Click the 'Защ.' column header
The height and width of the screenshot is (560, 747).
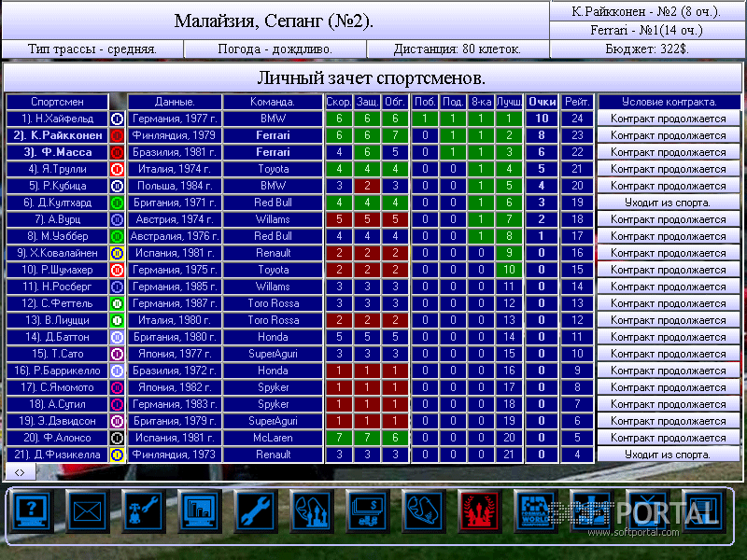367,102
